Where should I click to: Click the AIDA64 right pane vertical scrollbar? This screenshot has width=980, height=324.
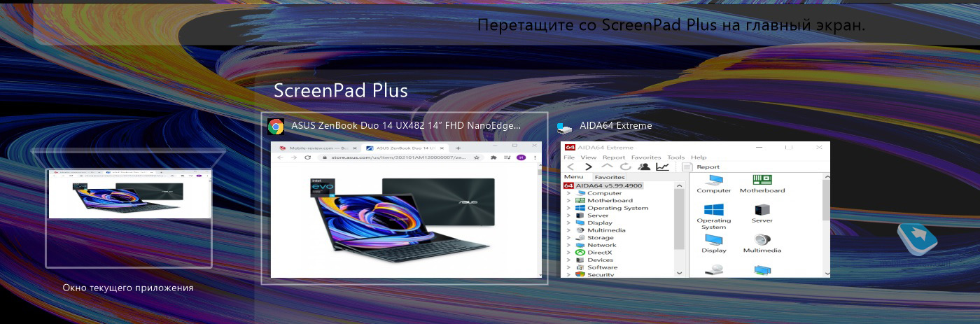tap(827, 225)
